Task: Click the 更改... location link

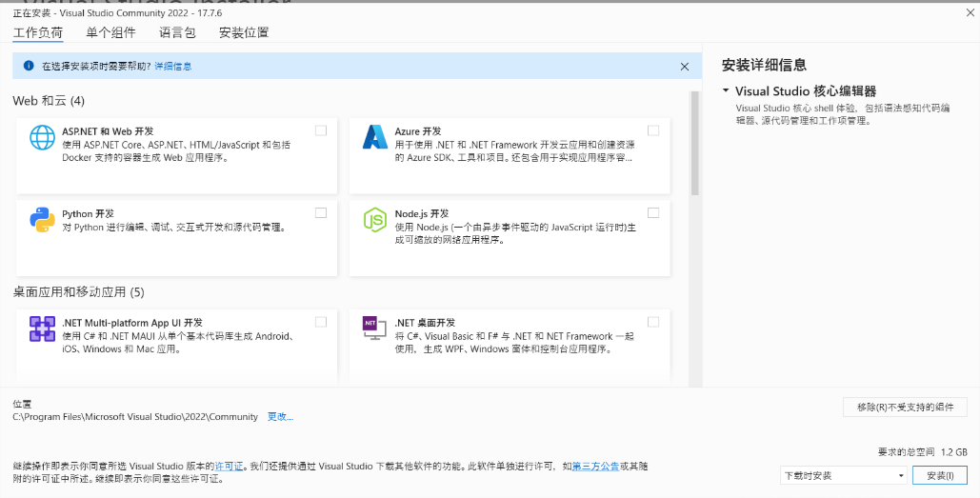Action: tap(281, 417)
